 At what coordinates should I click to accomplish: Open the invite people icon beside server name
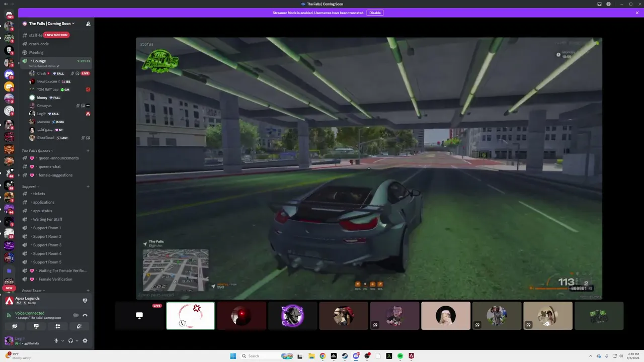tap(88, 24)
